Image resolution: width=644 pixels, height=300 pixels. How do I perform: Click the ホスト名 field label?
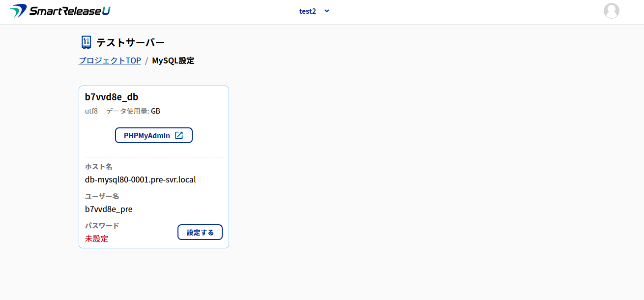98,167
